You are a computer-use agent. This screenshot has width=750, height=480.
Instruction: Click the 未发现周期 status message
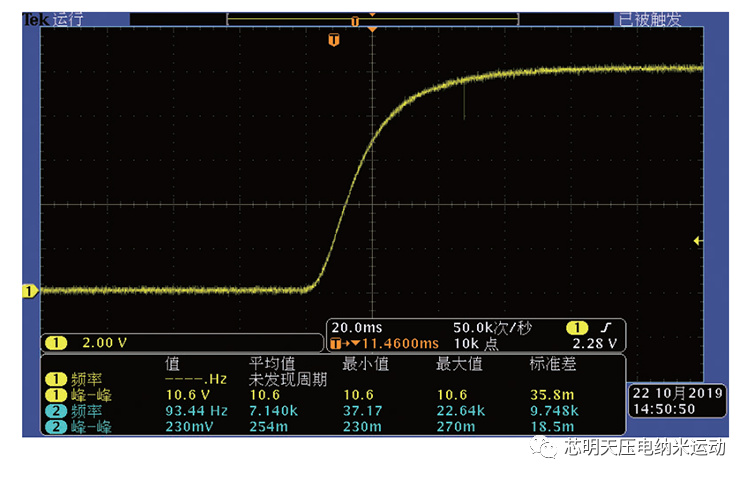click(288, 380)
